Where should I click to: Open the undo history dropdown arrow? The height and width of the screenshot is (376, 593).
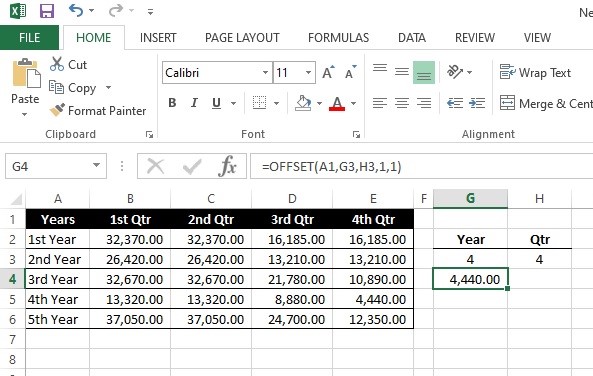tap(92, 11)
